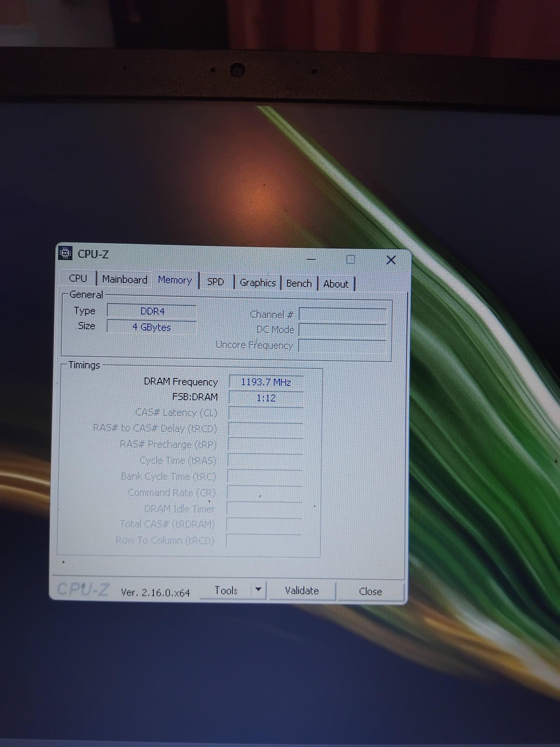This screenshot has height=747, width=560.
Task: Expand the Tools dropdown arrow
Action: (258, 589)
